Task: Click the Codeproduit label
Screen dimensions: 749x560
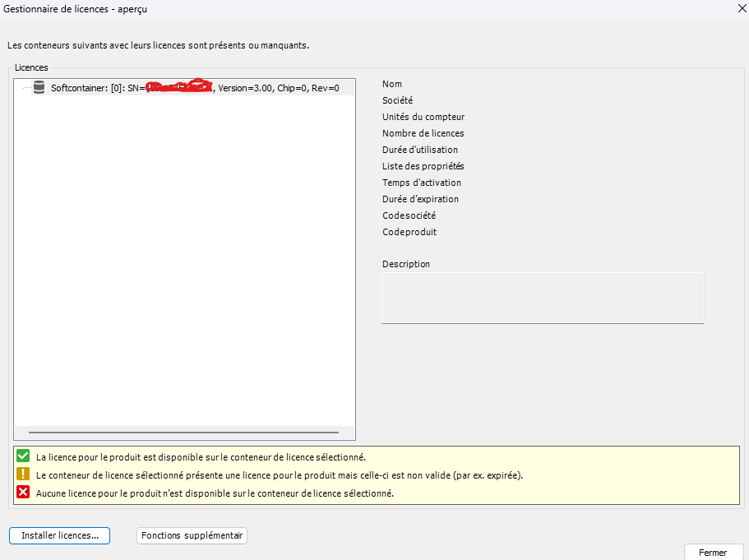Action: (x=409, y=232)
